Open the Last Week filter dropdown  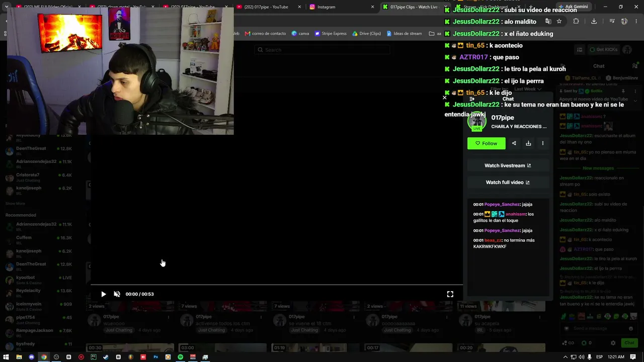tap(528, 89)
